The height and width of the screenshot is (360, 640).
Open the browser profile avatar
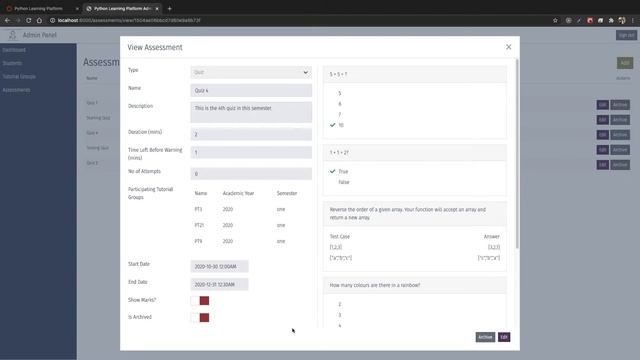(x=622, y=20)
